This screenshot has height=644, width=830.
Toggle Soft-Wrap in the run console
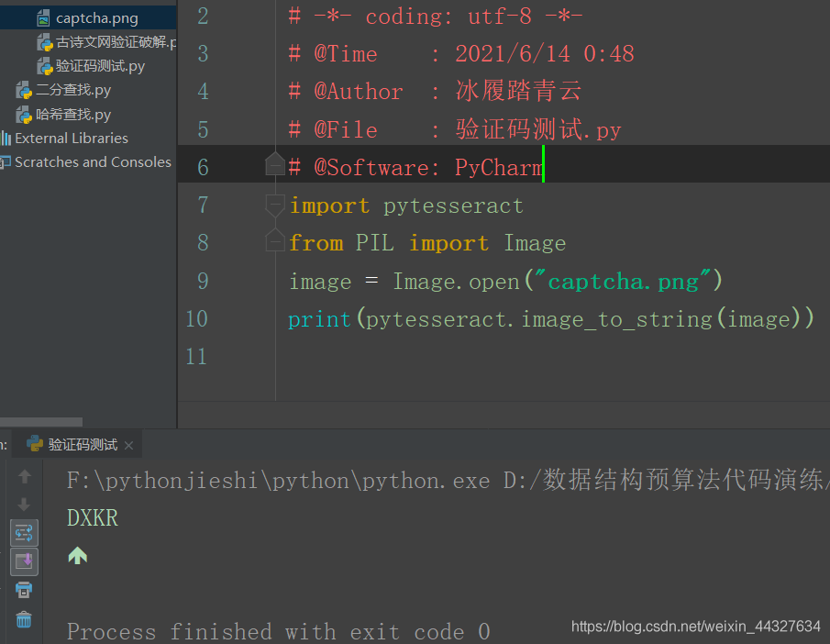point(25,533)
